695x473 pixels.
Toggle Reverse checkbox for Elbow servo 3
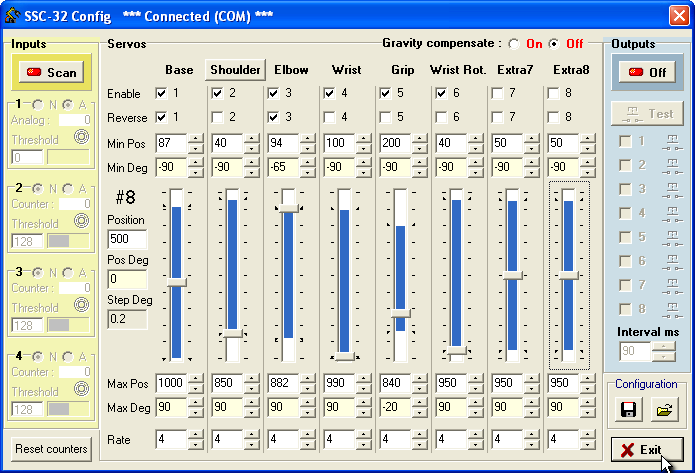click(x=273, y=117)
